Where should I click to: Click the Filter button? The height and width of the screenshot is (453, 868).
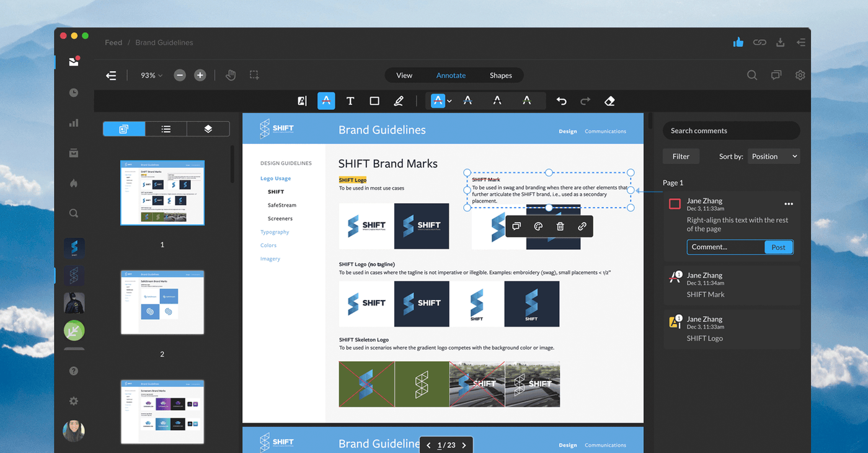[681, 156]
